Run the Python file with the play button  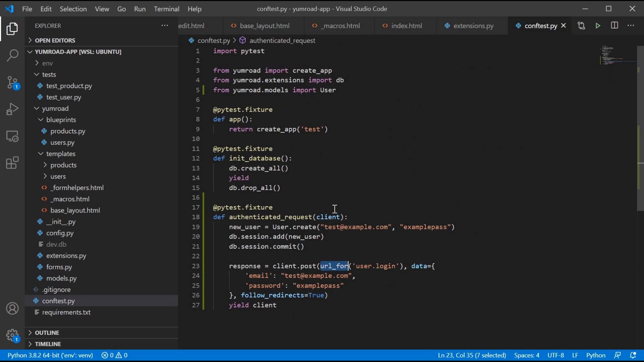tap(598, 25)
